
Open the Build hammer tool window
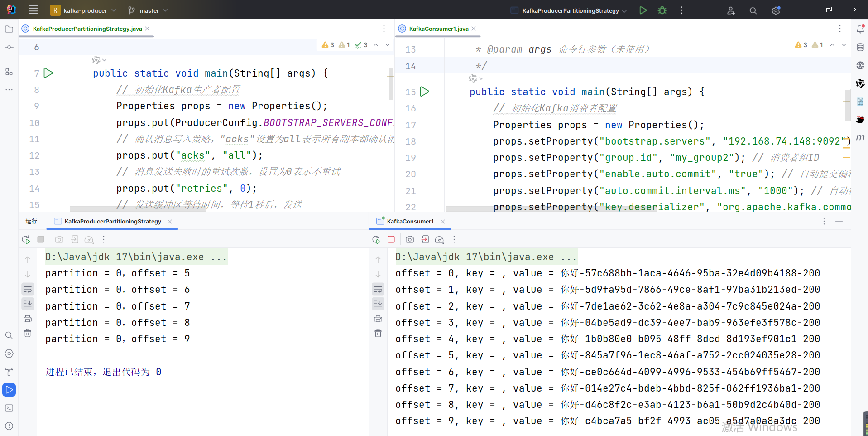(x=9, y=372)
